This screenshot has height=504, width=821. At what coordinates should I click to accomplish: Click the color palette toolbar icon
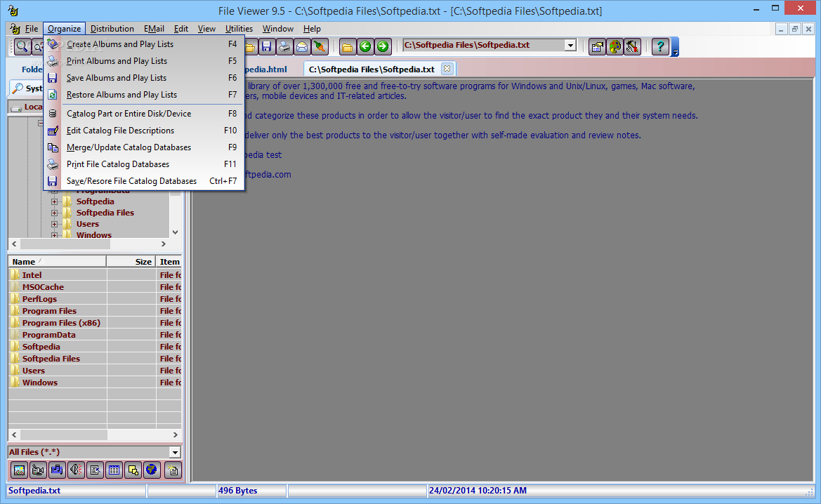615,46
